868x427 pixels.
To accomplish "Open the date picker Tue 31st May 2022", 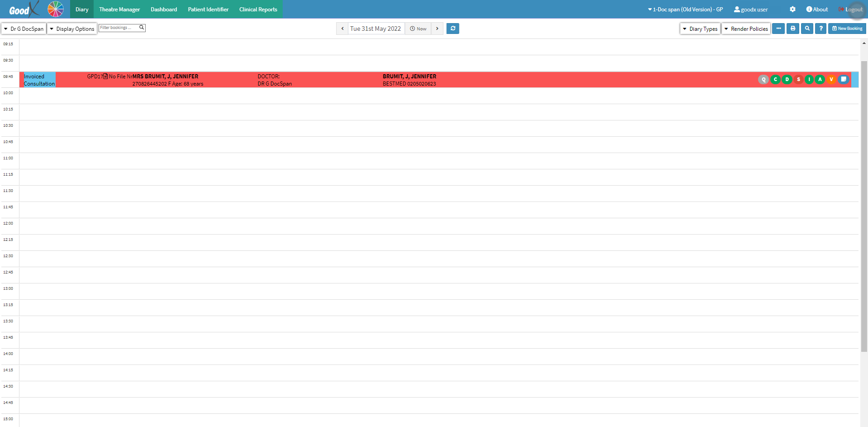I will pyautogui.click(x=376, y=29).
